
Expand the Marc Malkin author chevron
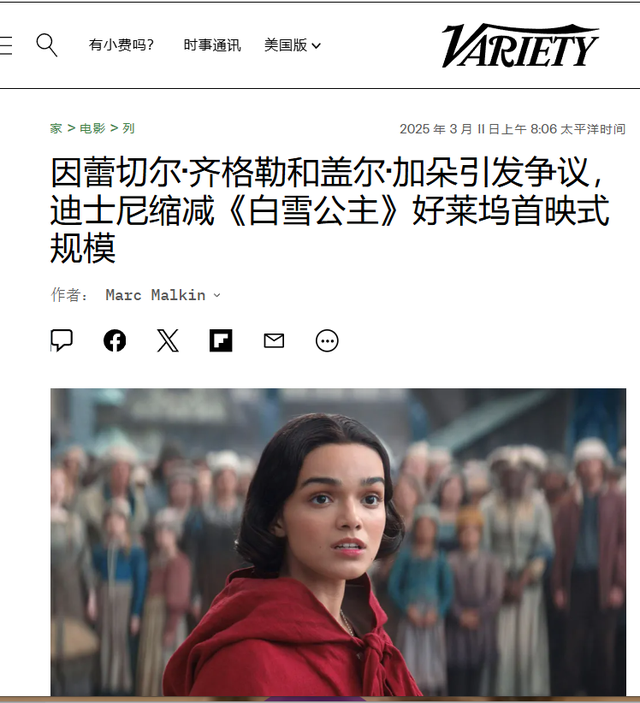click(217, 295)
